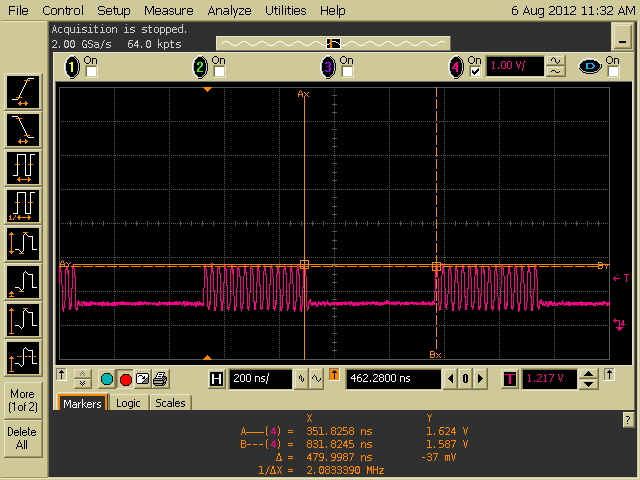Click the channel 4 ground reference marker
Image resolution: width=640 pixels, height=480 pixels.
pyautogui.click(x=619, y=324)
